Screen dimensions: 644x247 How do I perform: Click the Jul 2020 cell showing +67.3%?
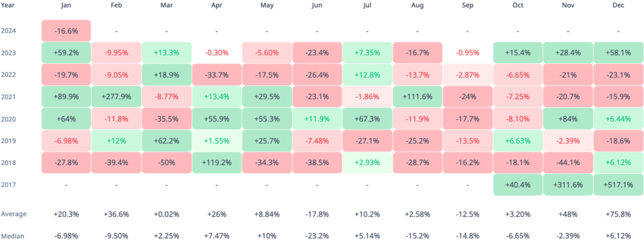tap(367, 118)
